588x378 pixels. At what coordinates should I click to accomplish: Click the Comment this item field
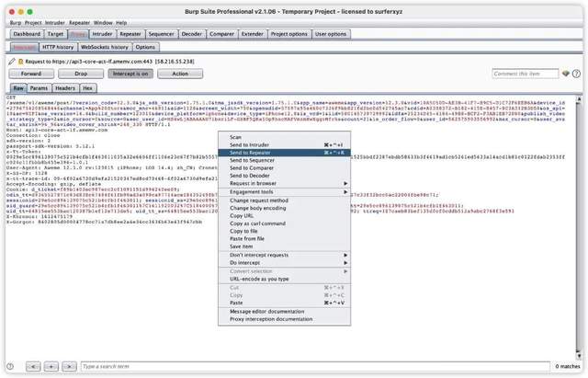(524, 74)
